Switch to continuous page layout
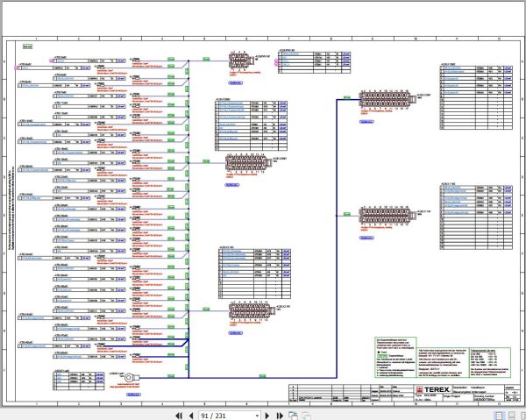526x420 pixels. click(x=512, y=416)
